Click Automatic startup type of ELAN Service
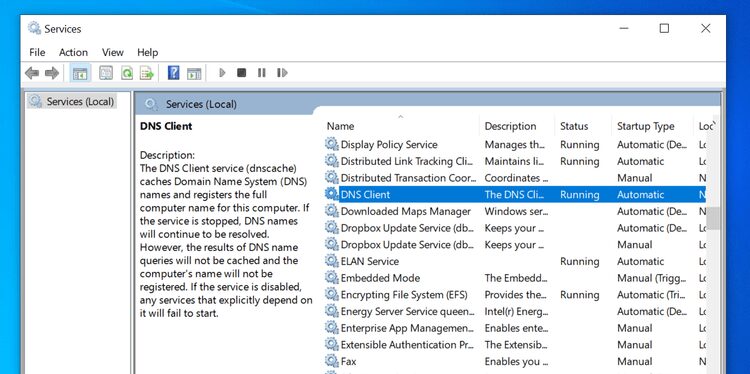 pos(640,261)
